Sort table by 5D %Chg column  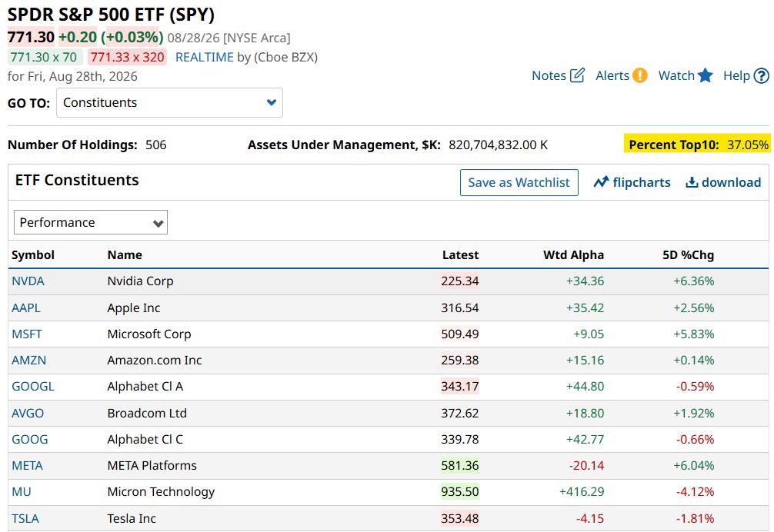[x=688, y=255]
